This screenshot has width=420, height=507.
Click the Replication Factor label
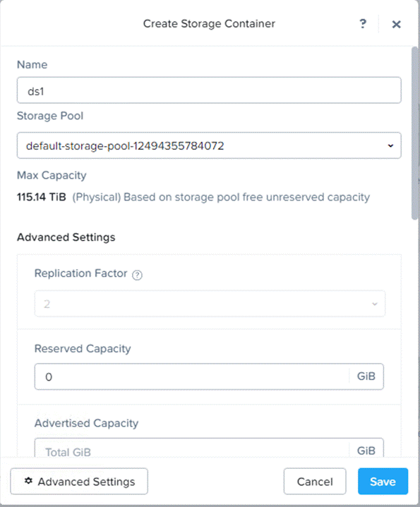tap(81, 273)
